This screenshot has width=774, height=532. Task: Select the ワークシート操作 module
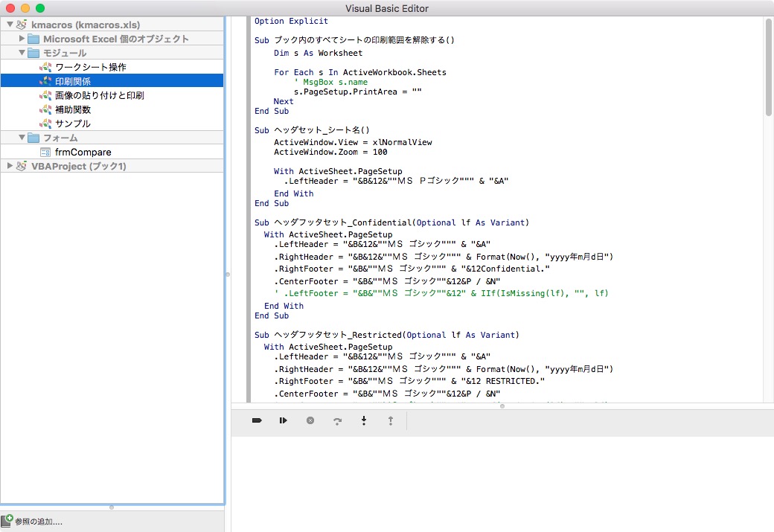click(x=112, y=67)
